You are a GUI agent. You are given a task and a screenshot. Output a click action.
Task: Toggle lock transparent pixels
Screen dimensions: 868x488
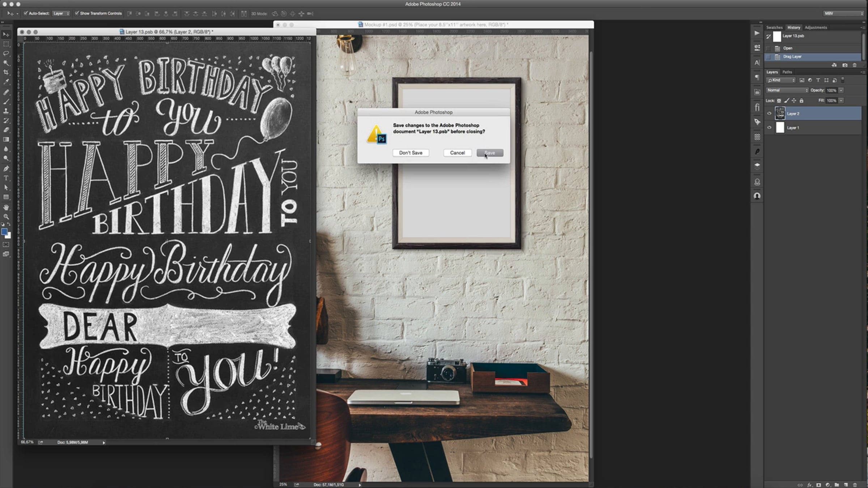(x=779, y=100)
